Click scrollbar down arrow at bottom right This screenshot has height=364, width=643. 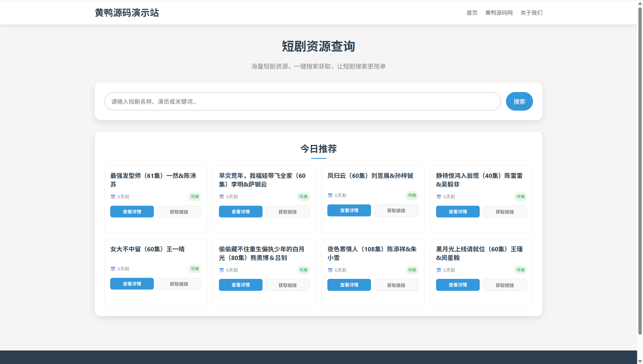coord(640,361)
